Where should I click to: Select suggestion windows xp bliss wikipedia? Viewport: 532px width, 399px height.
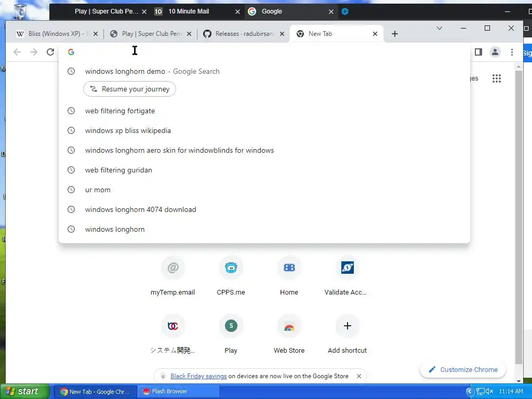(264, 130)
